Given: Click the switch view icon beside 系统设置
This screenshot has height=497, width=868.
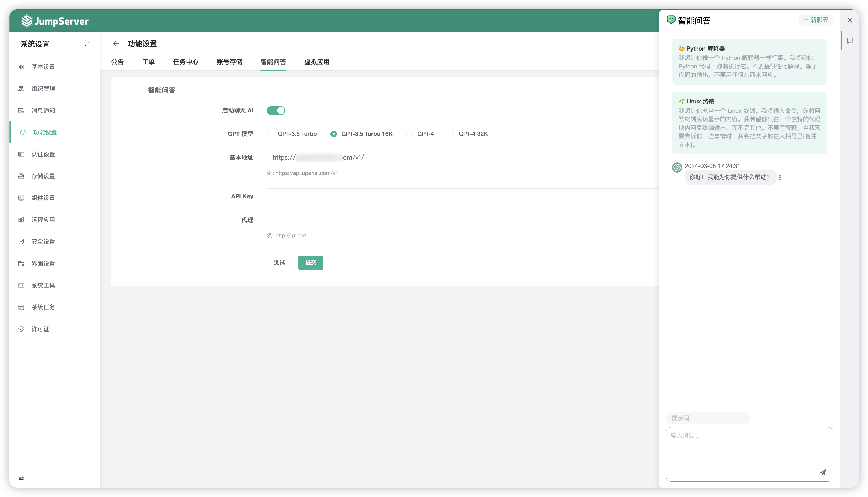Looking at the screenshot, I should tap(87, 44).
